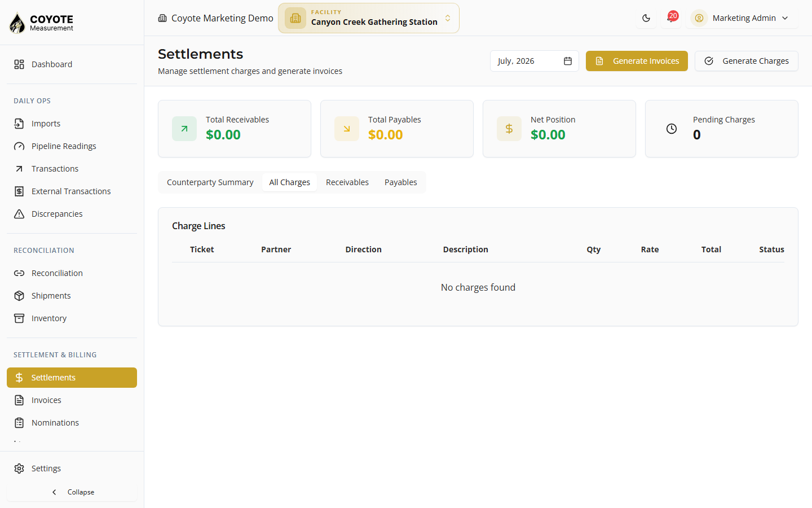Click Generate Invoices button
Screen dimensions: 812x508
tap(637, 61)
